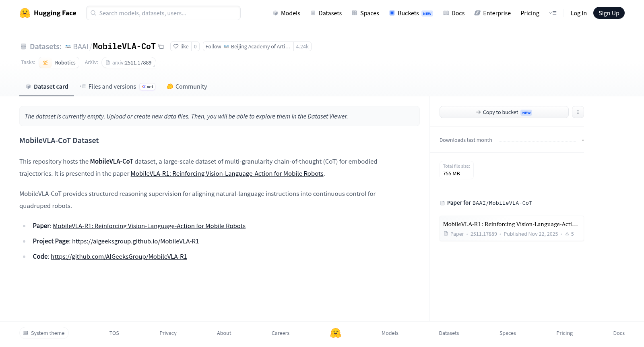Viewport: 644px width, 347px height.
Task: Open the Spaces footer link
Action: pos(508,333)
